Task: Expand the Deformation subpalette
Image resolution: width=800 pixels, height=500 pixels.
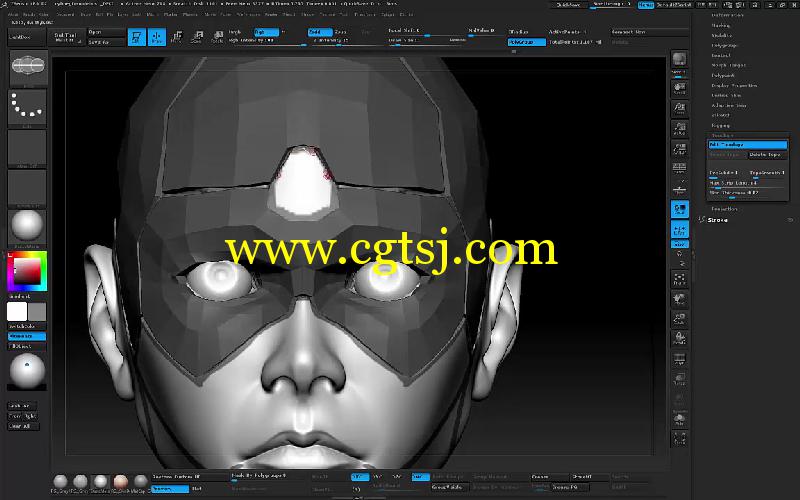Action: (x=727, y=15)
